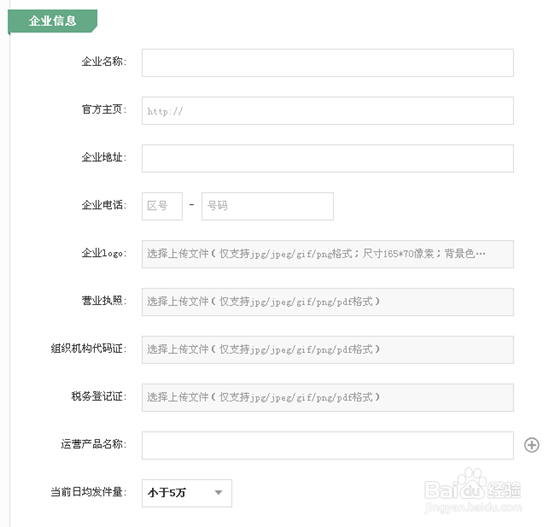Viewport: 554px width, 527px height.
Task: Select upload file for 营业执照
Action: tap(328, 302)
